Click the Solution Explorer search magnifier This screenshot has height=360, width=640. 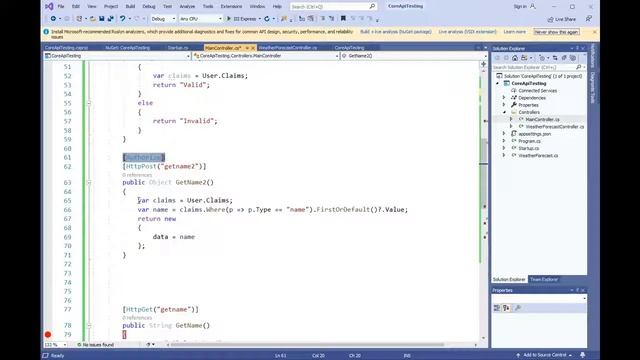[578, 67]
